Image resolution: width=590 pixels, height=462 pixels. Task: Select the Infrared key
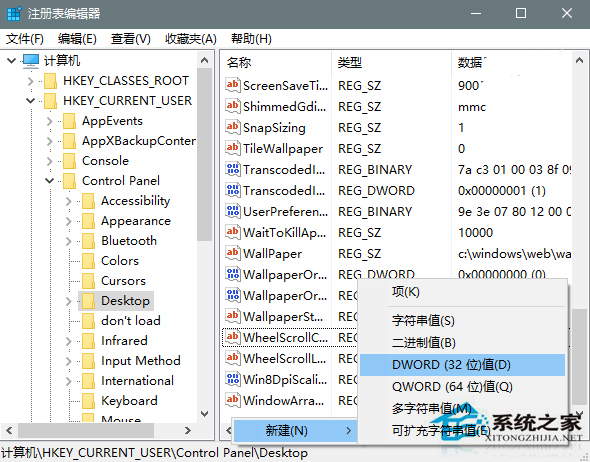(124, 341)
